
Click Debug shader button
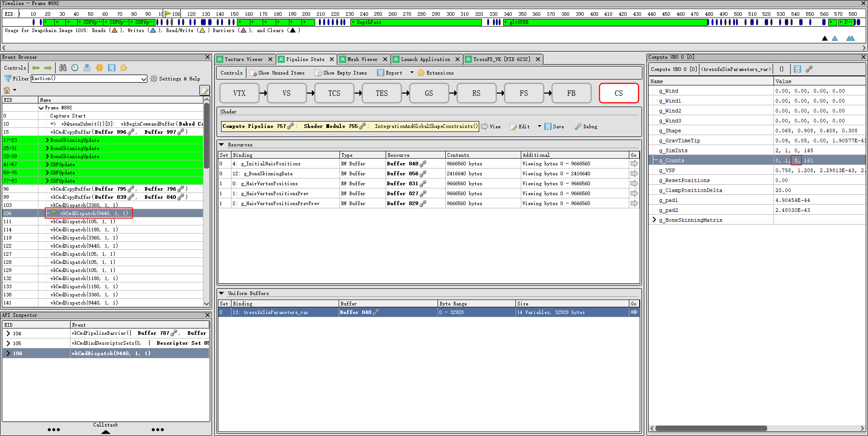click(x=586, y=127)
